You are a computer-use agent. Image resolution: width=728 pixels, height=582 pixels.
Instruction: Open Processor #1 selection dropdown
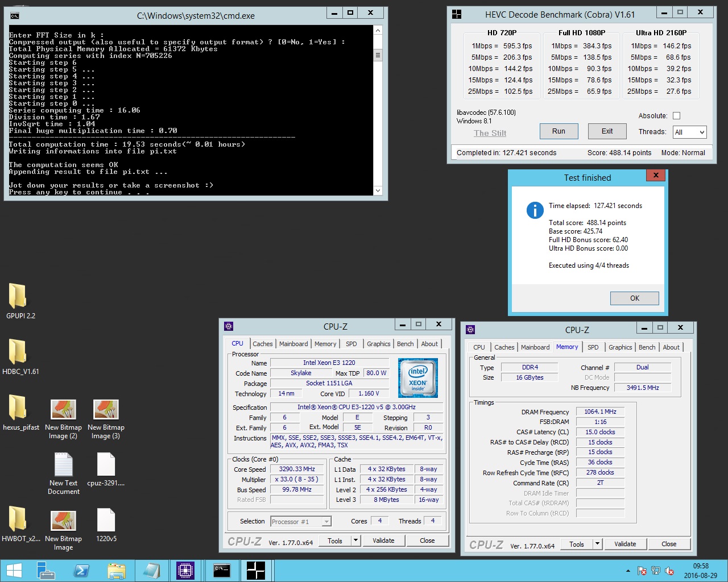(x=301, y=521)
